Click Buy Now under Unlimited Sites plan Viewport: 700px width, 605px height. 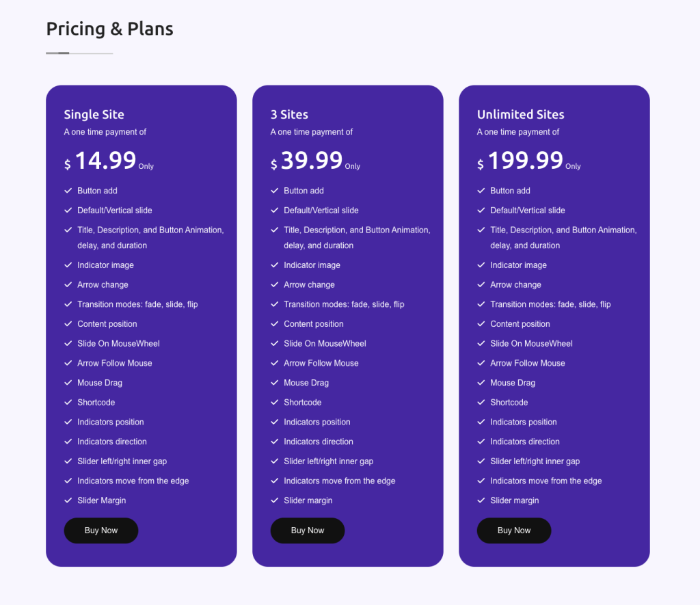click(x=513, y=530)
